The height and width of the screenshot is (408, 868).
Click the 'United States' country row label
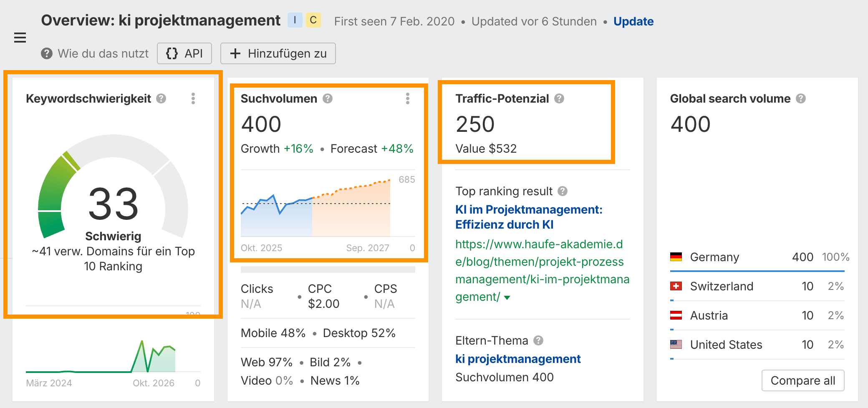click(x=726, y=345)
